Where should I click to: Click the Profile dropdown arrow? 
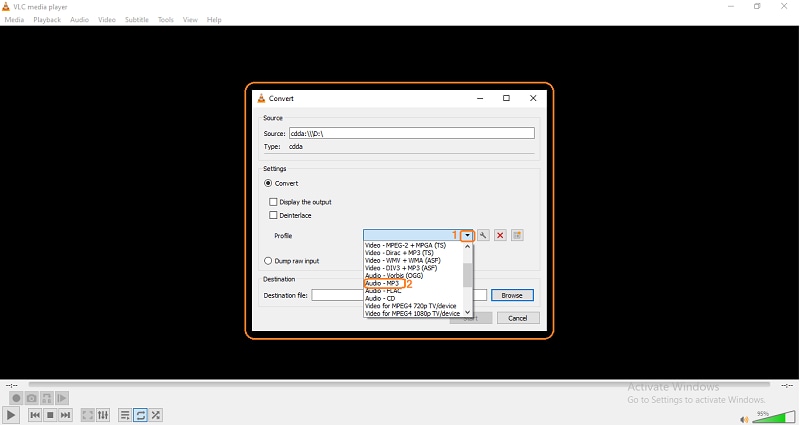[467, 235]
